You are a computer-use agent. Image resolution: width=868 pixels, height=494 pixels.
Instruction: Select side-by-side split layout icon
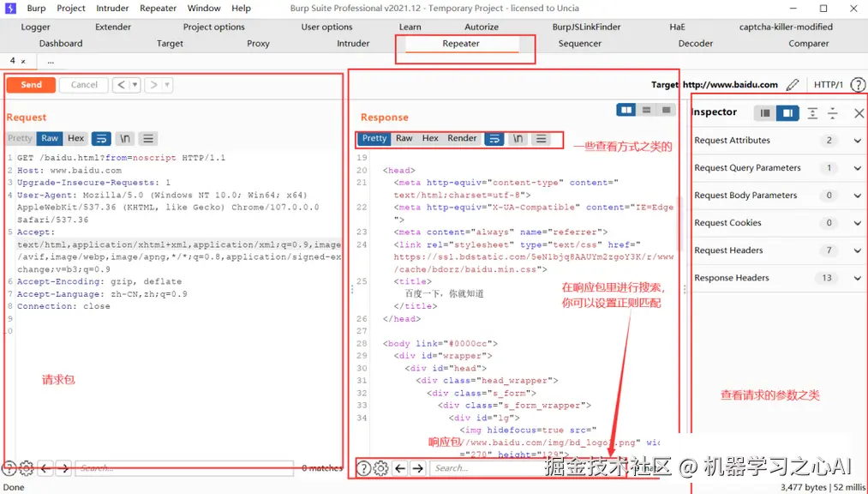(626, 111)
